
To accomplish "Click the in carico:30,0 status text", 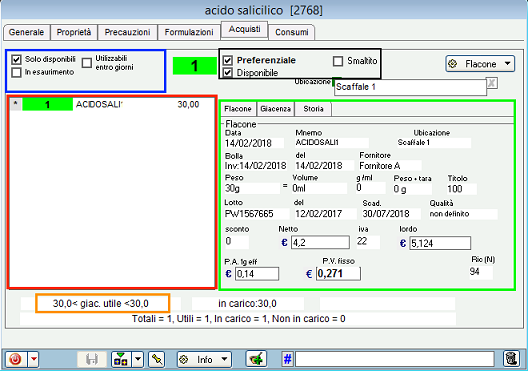I will [x=248, y=304].
